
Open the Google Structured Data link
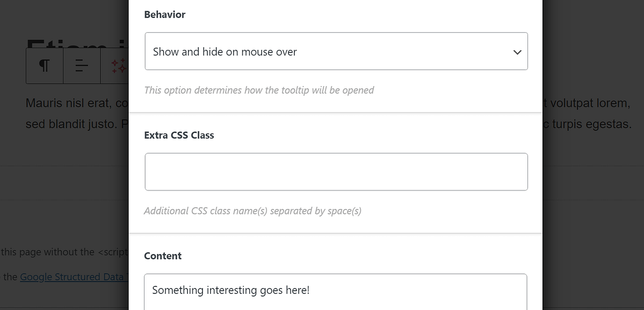pyautogui.click(x=73, y=277)
